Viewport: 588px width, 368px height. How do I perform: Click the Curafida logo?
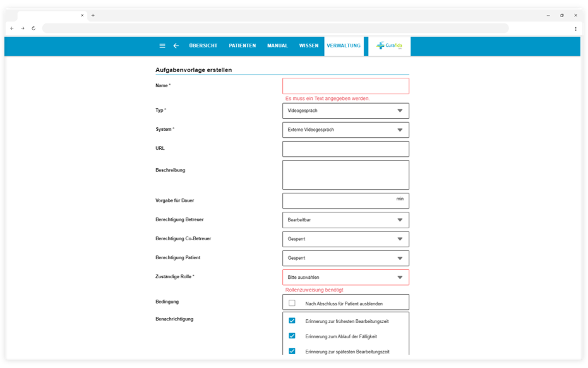(x=389, y=46)
